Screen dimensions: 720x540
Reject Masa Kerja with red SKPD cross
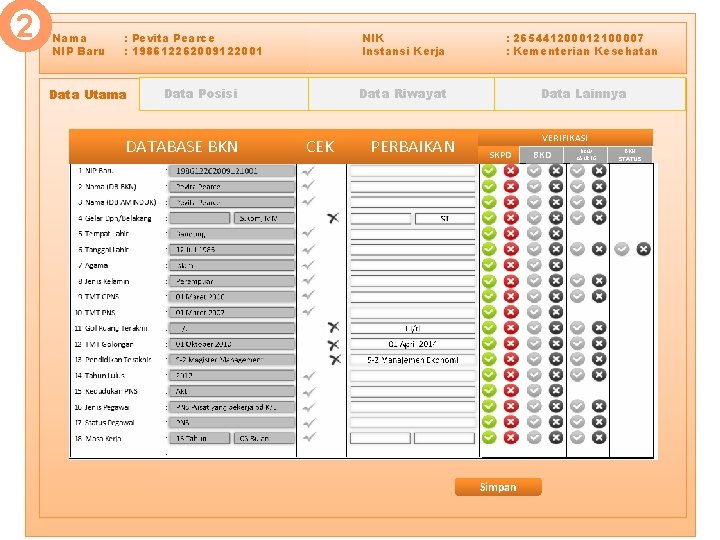pos(511,438)
